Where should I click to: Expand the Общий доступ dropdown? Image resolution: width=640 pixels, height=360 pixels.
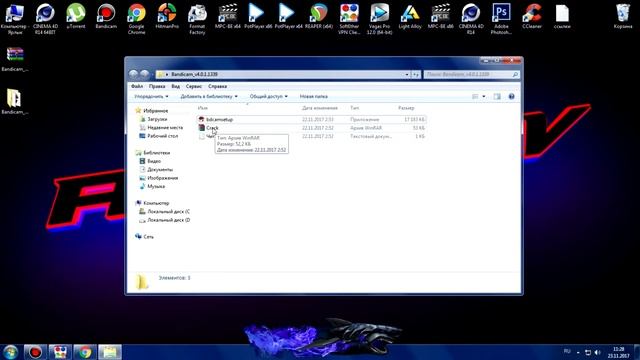[x=269, y=96]
